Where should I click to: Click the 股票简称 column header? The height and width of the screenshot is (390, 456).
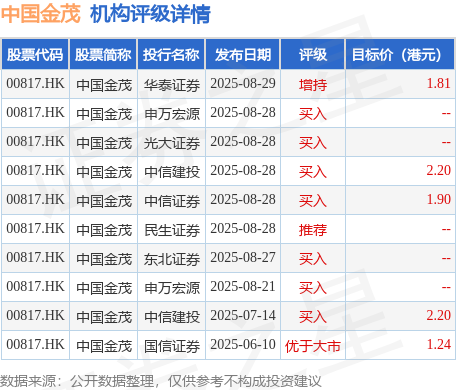103,54
